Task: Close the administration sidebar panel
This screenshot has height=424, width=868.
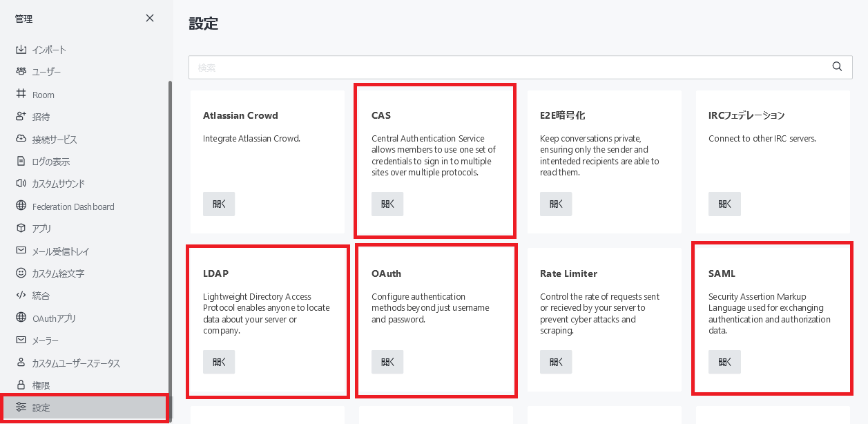Action: [x=150, y=19]
